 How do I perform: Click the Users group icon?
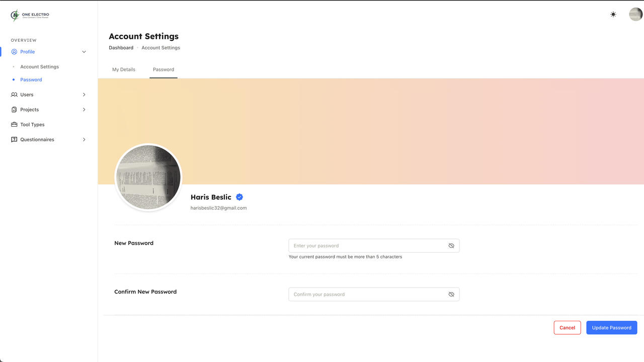pos(14,95)
